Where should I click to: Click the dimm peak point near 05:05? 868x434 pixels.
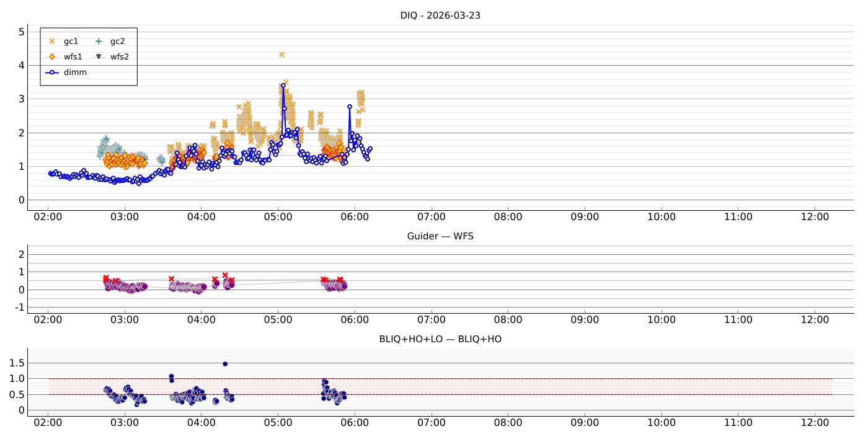click(x=283, y=86)
